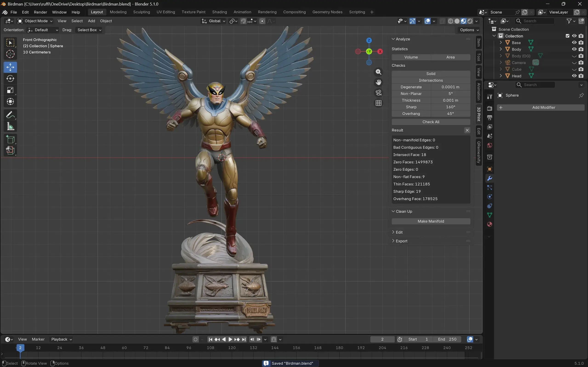Click the outliner Search field
This screenshot has height=367, width=588.
(535, 21)
